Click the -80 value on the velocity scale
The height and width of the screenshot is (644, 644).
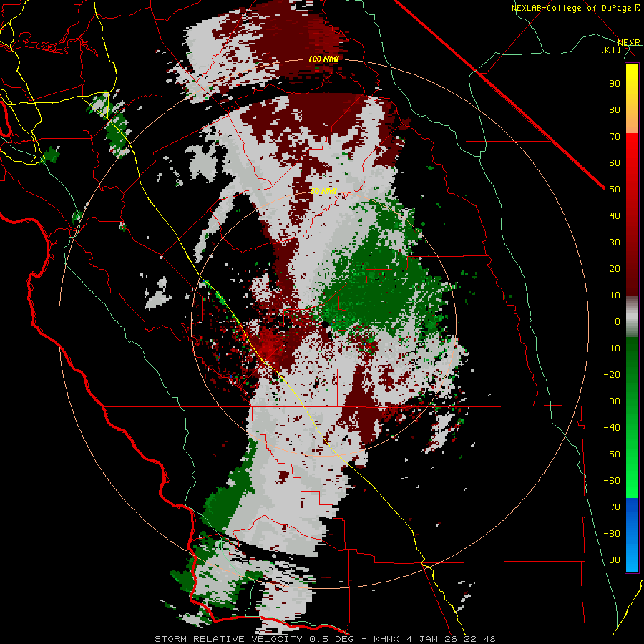[612, 534]
